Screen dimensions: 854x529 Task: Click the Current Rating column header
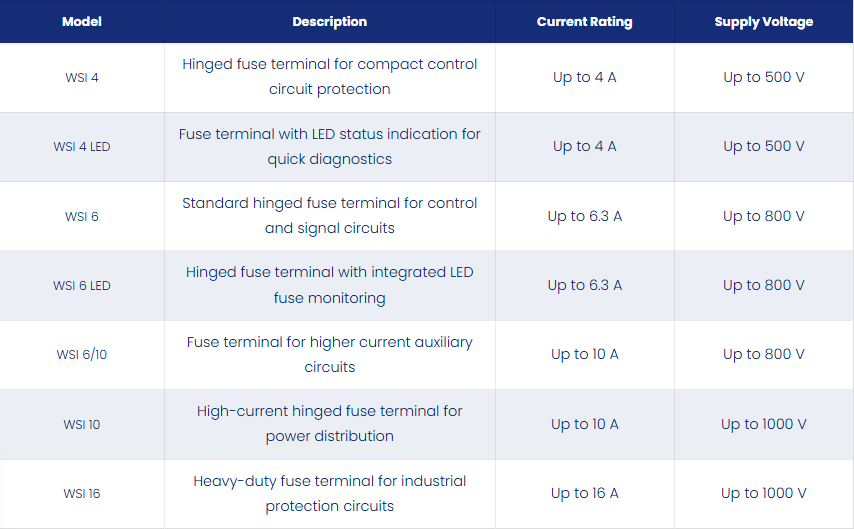coord(584,22)
